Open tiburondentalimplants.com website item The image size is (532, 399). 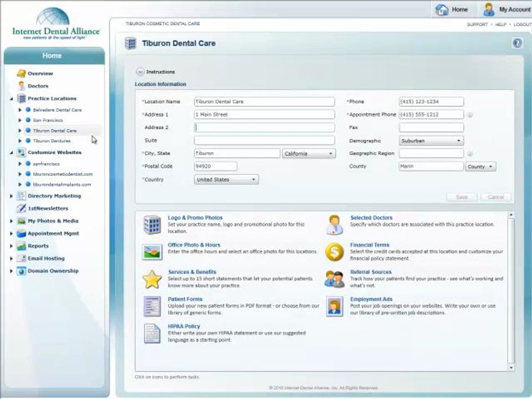click(x=62, y=185)
